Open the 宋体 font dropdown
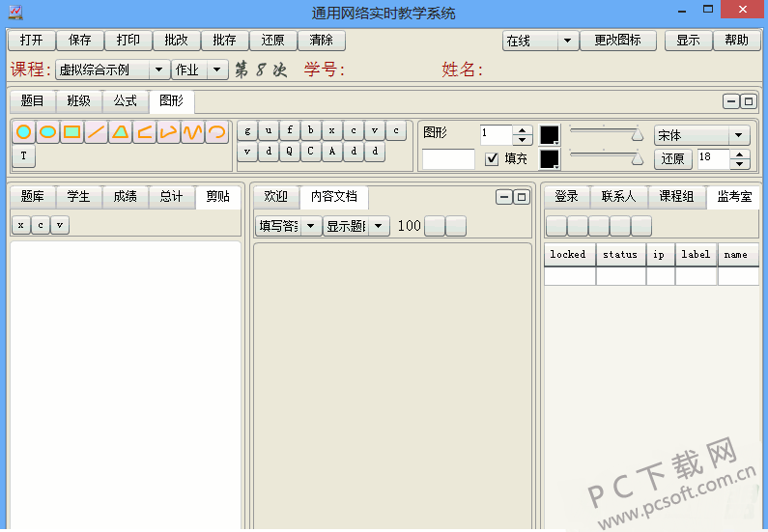 (739, 135)
